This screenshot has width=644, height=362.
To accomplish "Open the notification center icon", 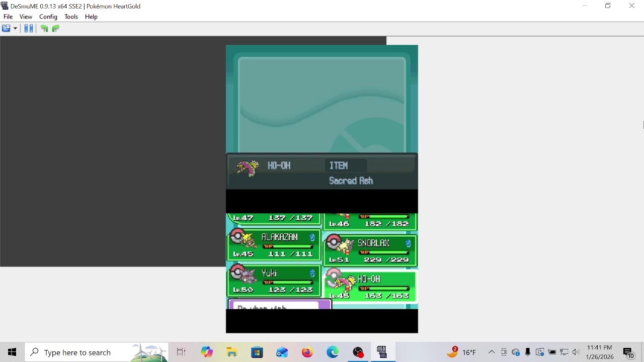I will [x=628, y=352].
